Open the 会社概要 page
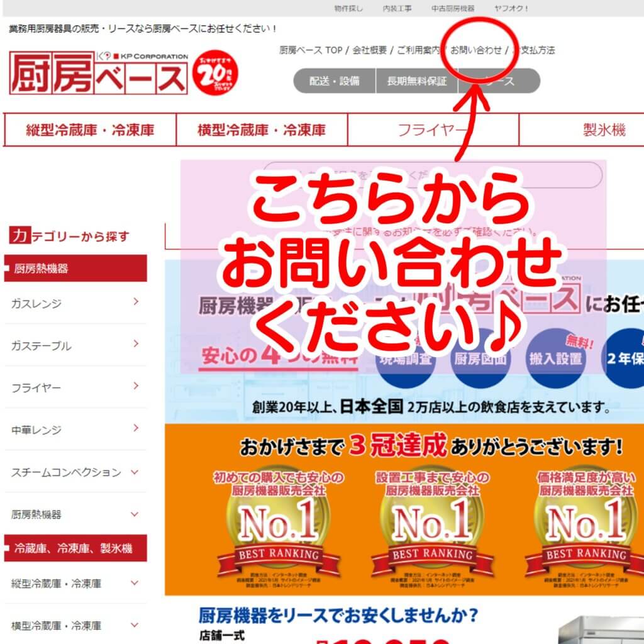 370,50
